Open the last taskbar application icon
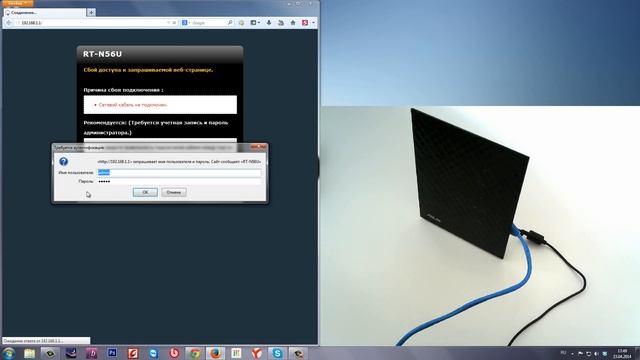The width and height of the screenshot is (640, 360). point(298,353)
